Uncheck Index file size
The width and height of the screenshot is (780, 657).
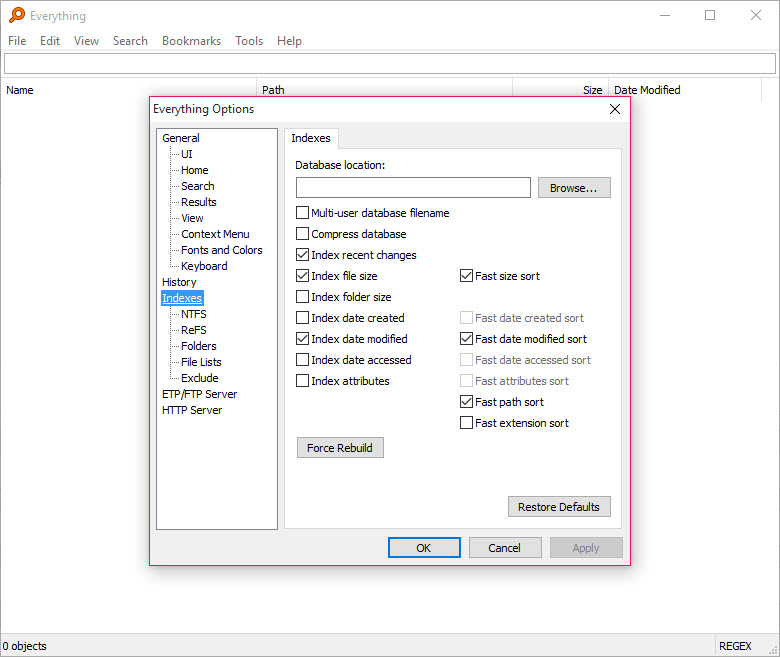302,276
